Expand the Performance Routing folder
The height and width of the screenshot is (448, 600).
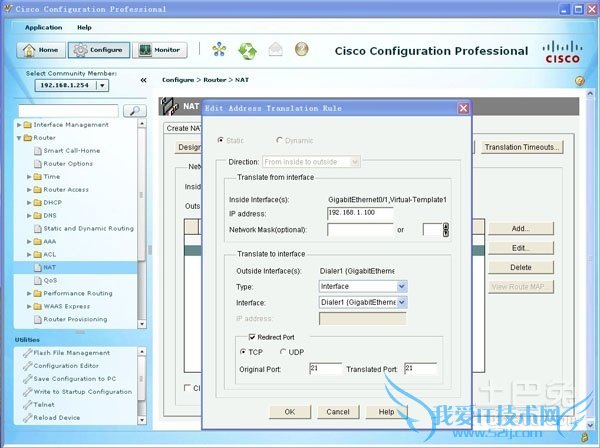pos(29,293)
